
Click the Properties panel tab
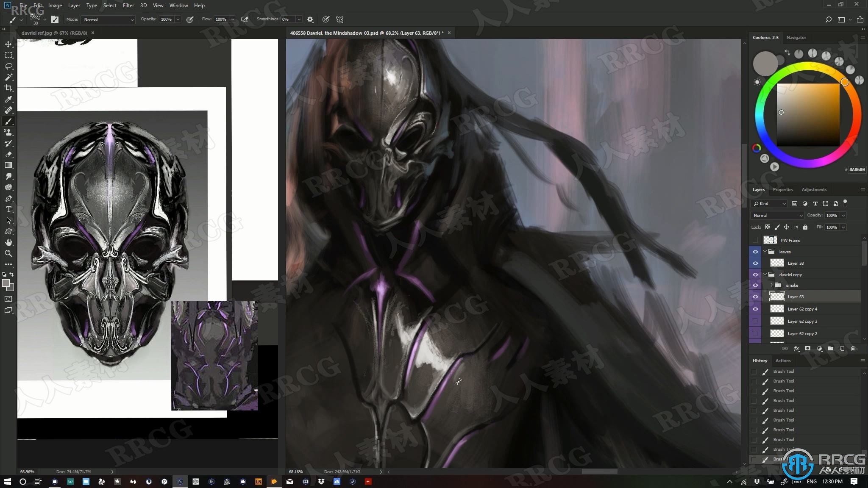pos(782,189)
